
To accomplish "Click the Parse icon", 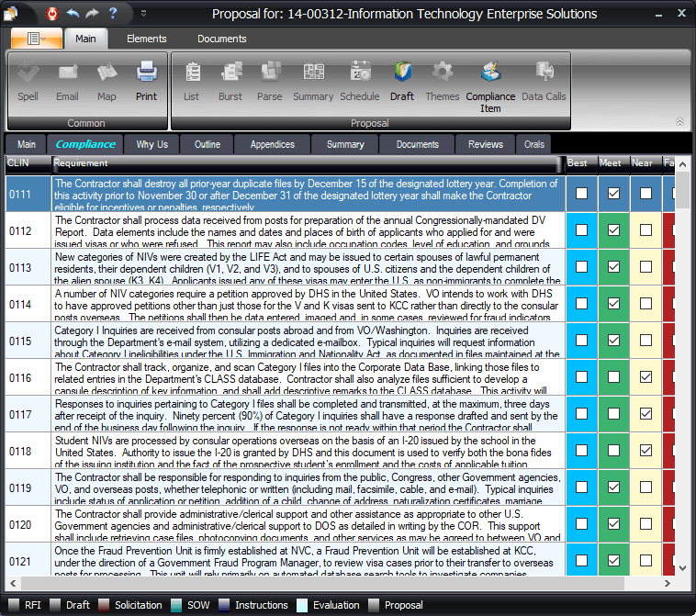I will click(x=270, y=72).
